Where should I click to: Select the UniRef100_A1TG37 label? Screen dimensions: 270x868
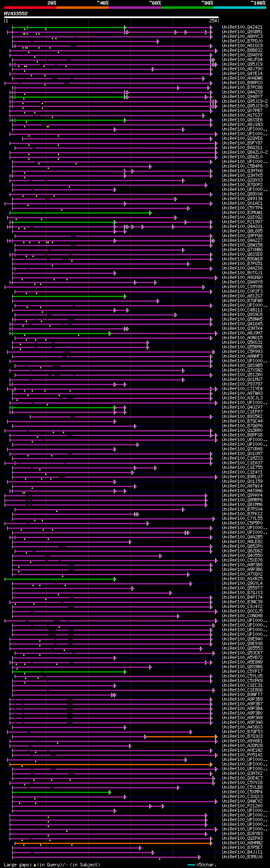point(242,115)
